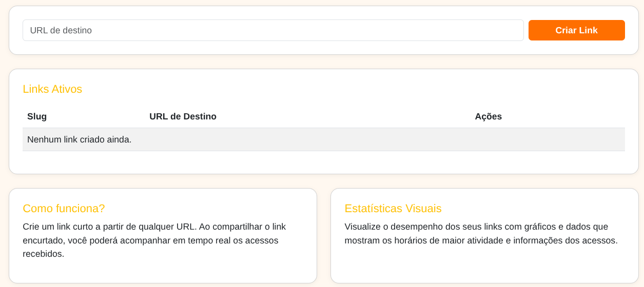644x287 pixels.
Task: Click the 'Visualize o desempenho' description paragraph
Action: coord(481,234)
